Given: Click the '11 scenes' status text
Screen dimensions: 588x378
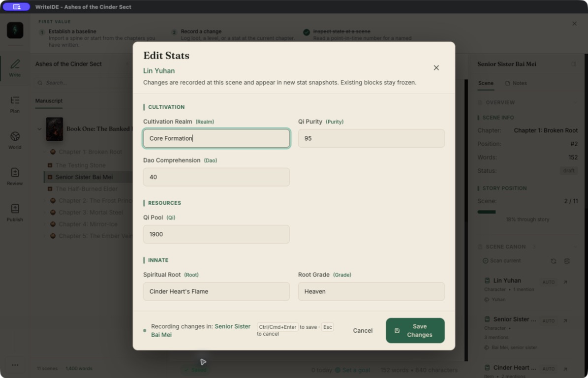Looking at the screenshot, I should tap(47, 369).
